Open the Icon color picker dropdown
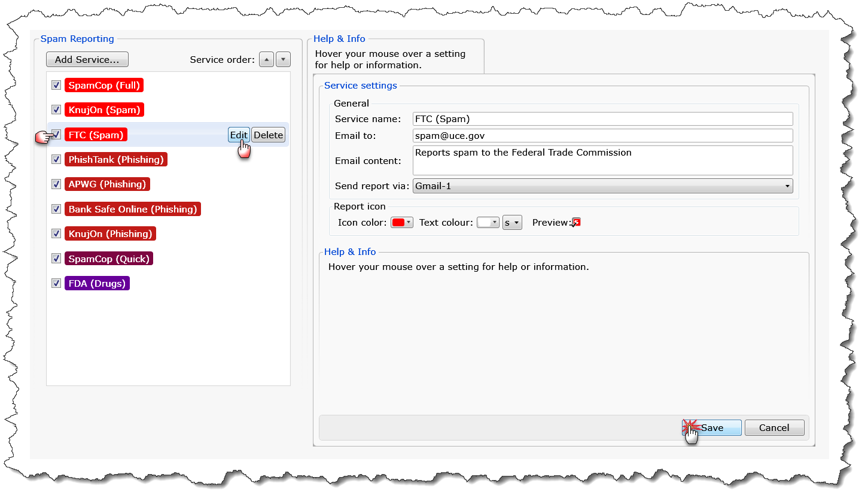Viewport: 868px width, 498px height. 401,223
